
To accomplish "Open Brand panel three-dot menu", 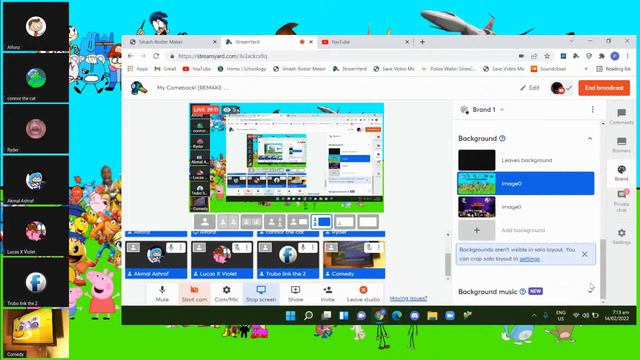I will tap(593, 109).
